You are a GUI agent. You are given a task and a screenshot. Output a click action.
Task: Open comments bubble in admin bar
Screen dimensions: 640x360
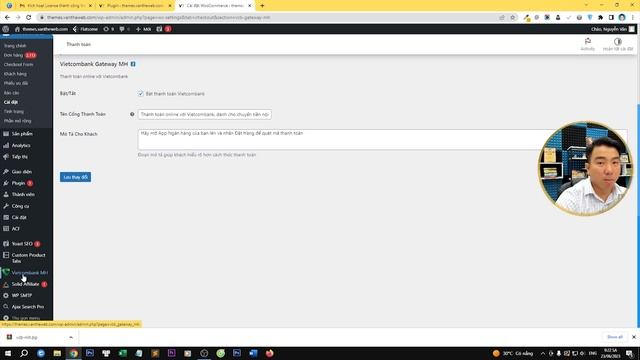coord(124,29)
